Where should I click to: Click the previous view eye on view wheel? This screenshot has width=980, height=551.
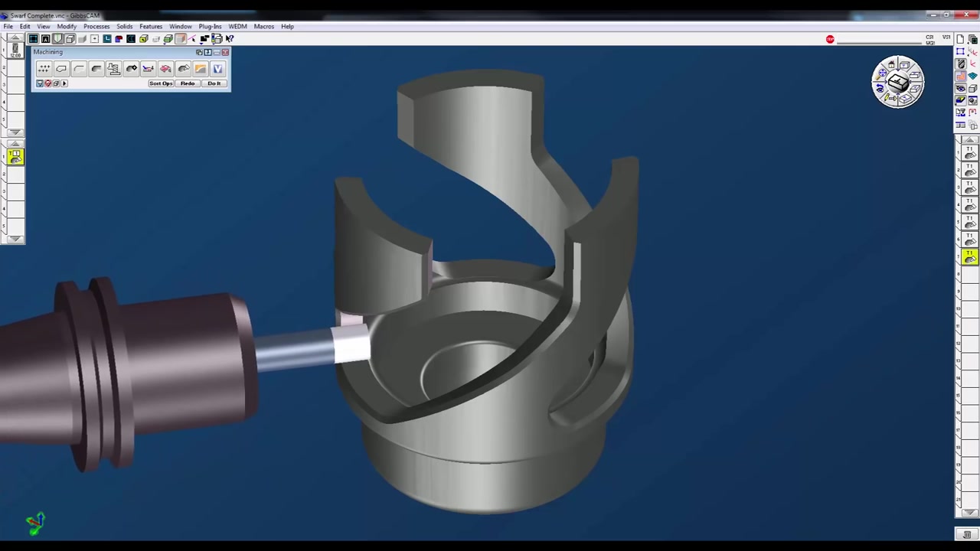(x=880, y=88)
